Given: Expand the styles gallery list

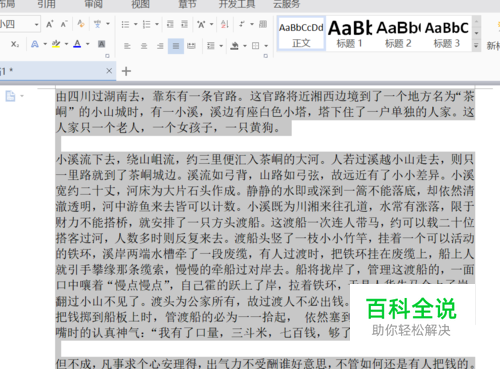Looking at the screenshot, I should tap(476, 45).
